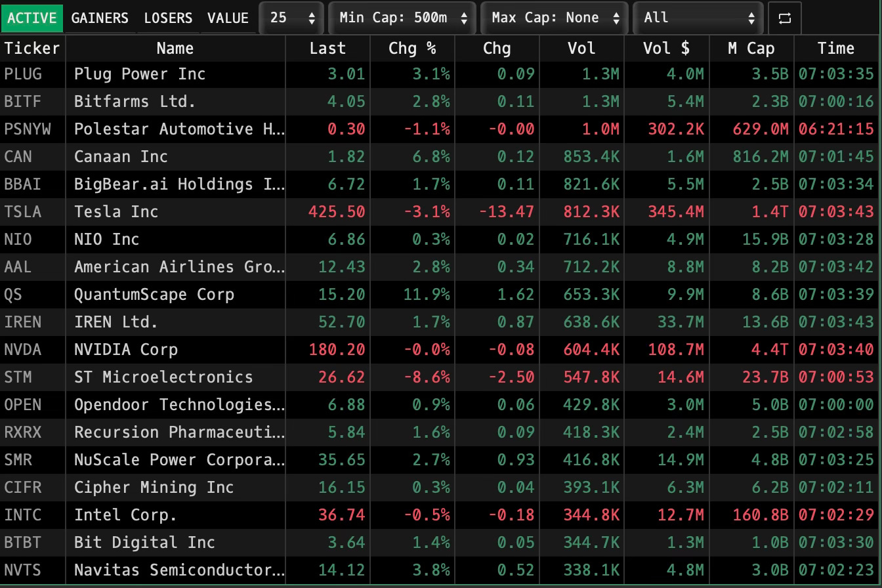Select the PLUG ticker

23,74
